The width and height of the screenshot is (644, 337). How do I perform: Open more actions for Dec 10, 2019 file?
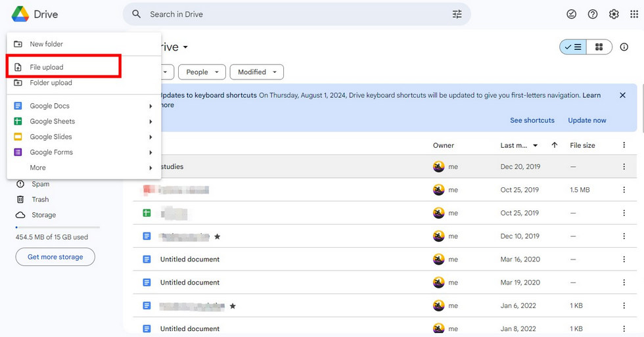pyautogui.click(x=624, y=236)
